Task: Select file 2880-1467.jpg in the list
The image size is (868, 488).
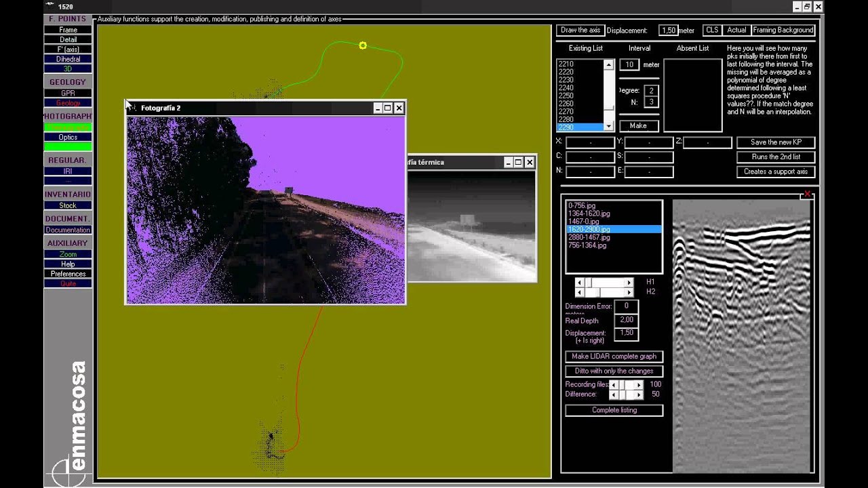Action: [614, 237]
